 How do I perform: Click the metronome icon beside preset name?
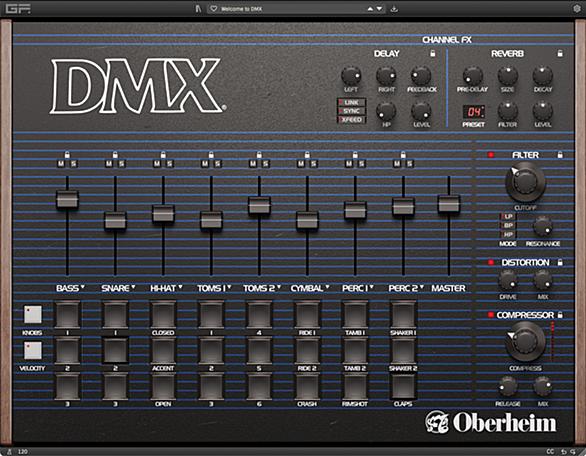[198, 9]
